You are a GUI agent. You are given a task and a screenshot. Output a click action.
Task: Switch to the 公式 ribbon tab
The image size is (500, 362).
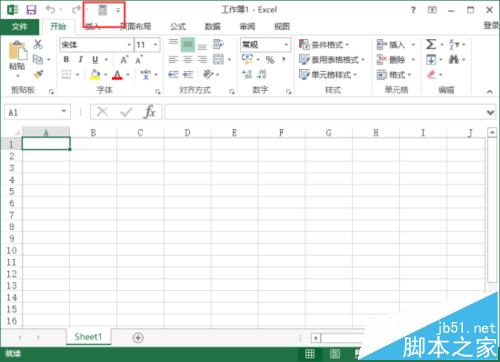[178, 27]
